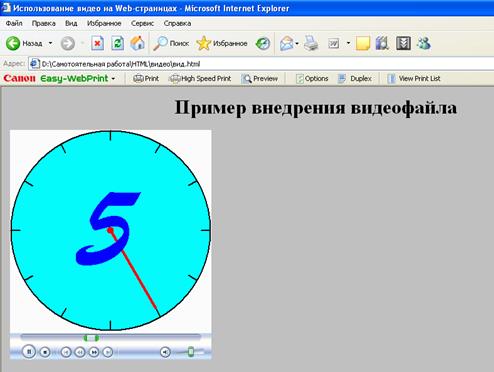Click the video seek bar thumb
Screen dimensions: 494x372
[91, 338]
